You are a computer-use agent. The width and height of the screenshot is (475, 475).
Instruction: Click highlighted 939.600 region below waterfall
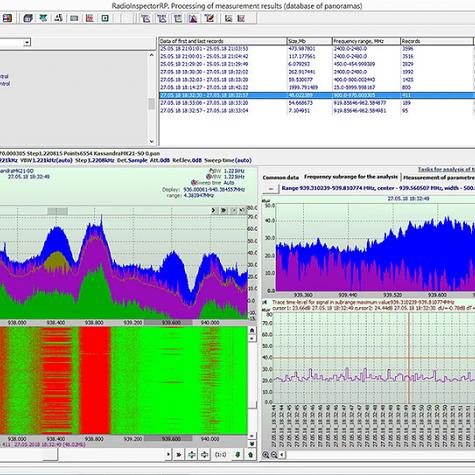point(168,439)
